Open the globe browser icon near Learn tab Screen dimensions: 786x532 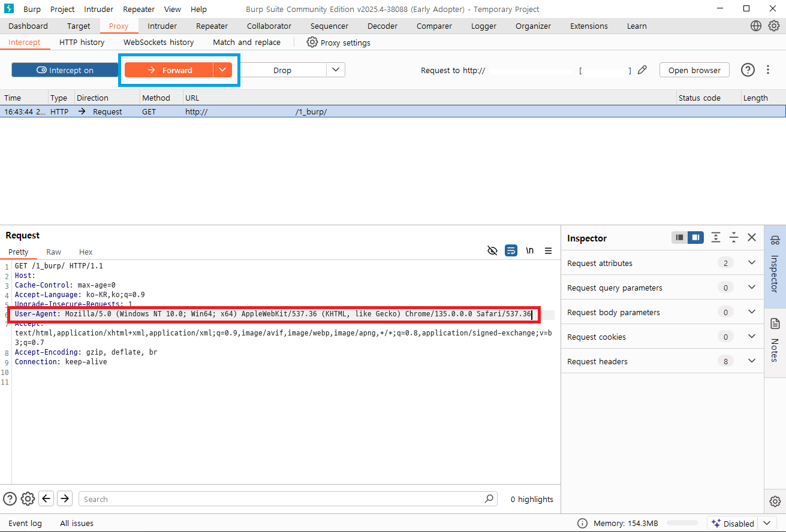[756, 26]
